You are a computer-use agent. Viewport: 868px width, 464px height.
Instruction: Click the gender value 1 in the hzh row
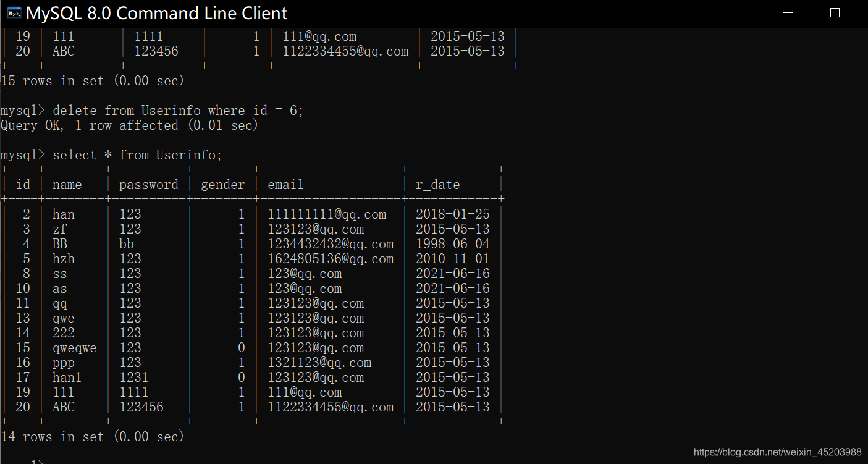[242, 259]
